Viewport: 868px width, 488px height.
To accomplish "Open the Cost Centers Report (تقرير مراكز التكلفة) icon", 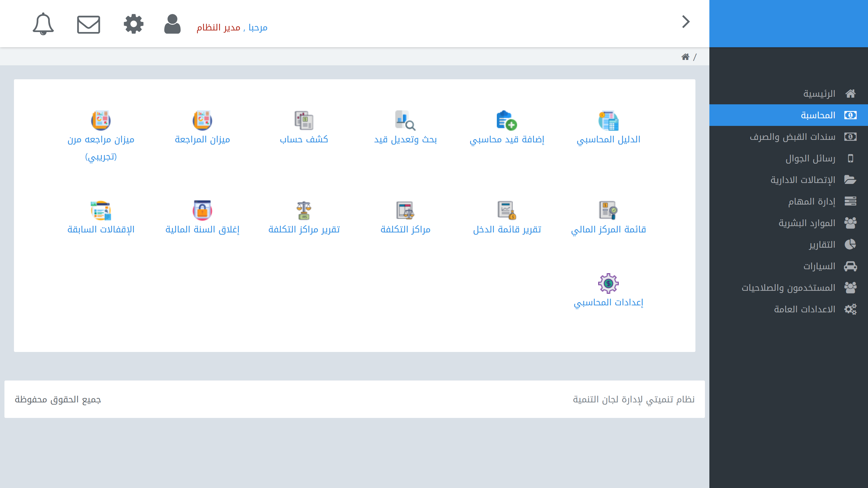I will (304, 211).
